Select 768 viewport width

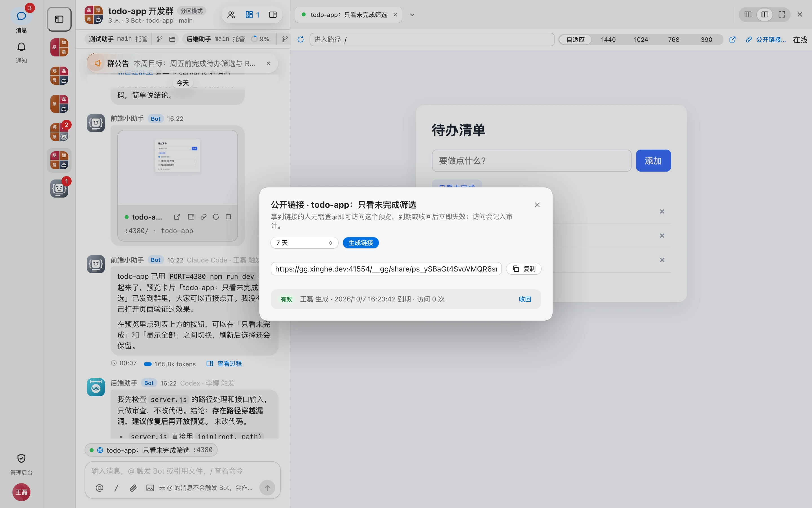click(x=673, y=40)
